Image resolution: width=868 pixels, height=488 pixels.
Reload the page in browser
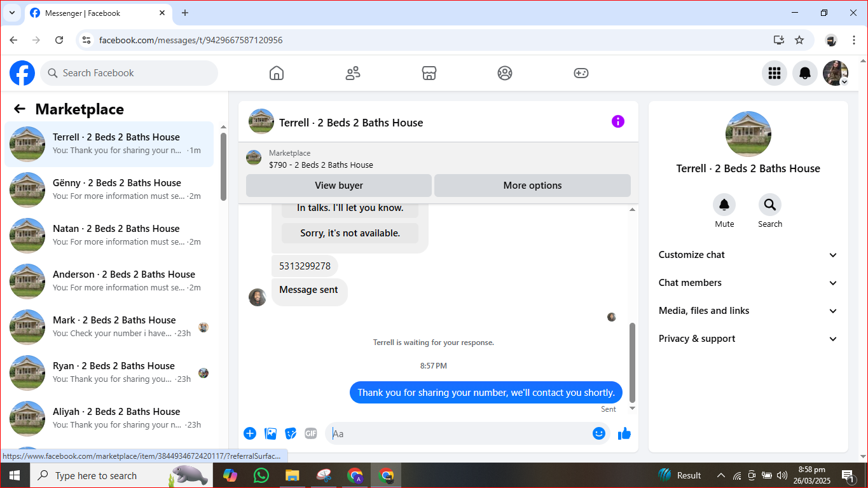(59, 40)
